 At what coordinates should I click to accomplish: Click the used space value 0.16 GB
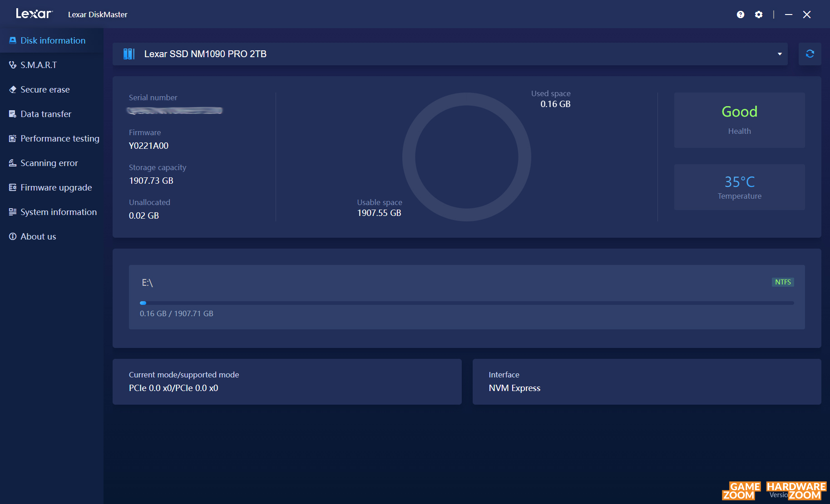[x=555, y=104]
